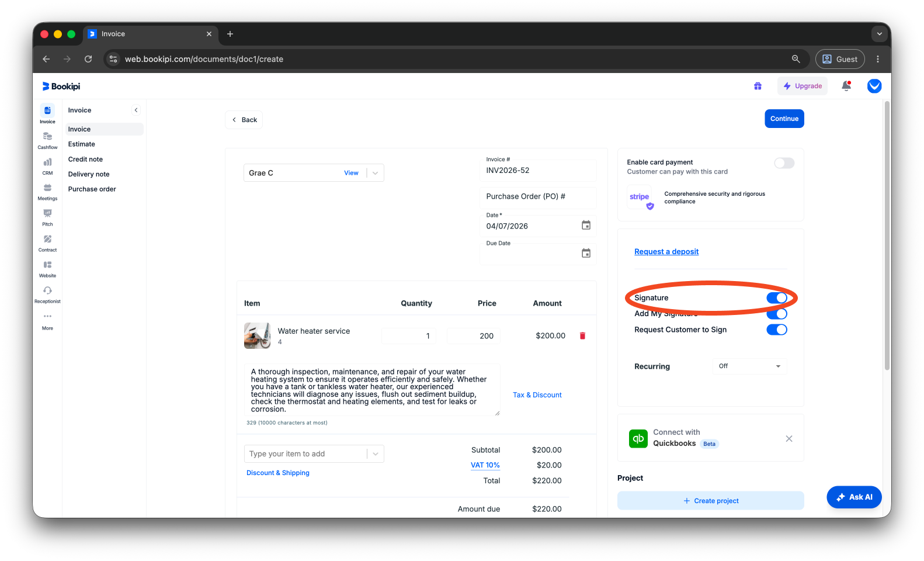Select Estimate in the submenu
Screen dimensions: 924x561
pos(81,144)
